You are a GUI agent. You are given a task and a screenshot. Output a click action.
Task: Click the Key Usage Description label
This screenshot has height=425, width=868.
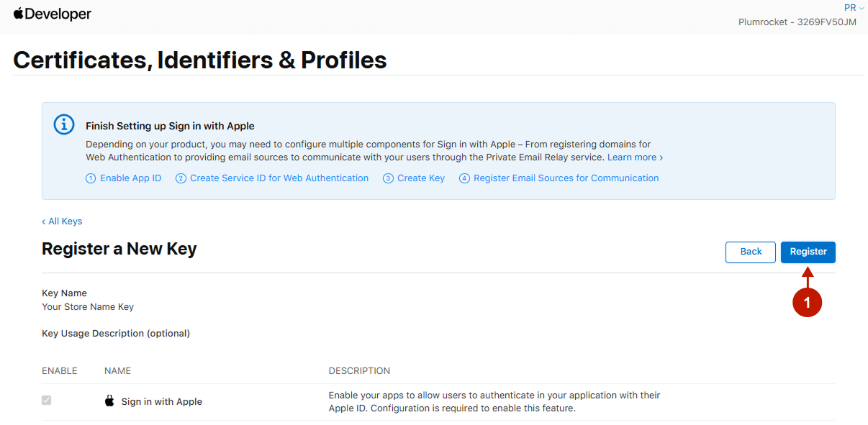tap(116, 334)
